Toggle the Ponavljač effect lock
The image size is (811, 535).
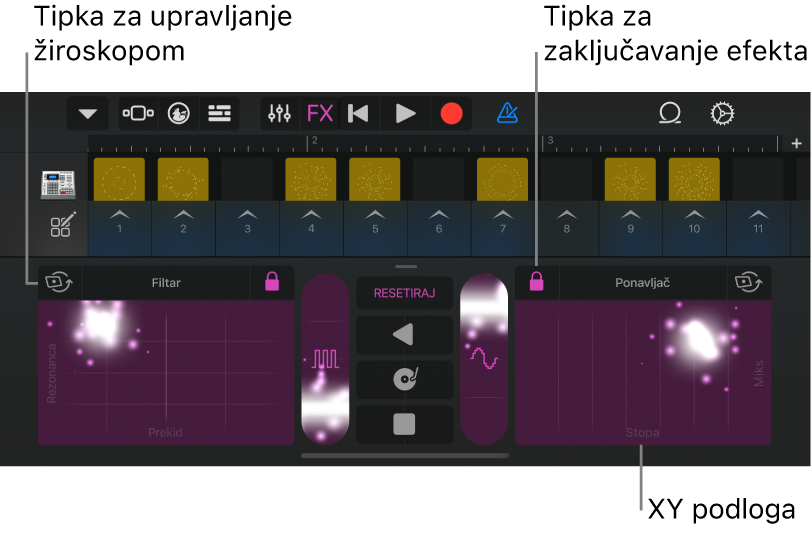537,282
